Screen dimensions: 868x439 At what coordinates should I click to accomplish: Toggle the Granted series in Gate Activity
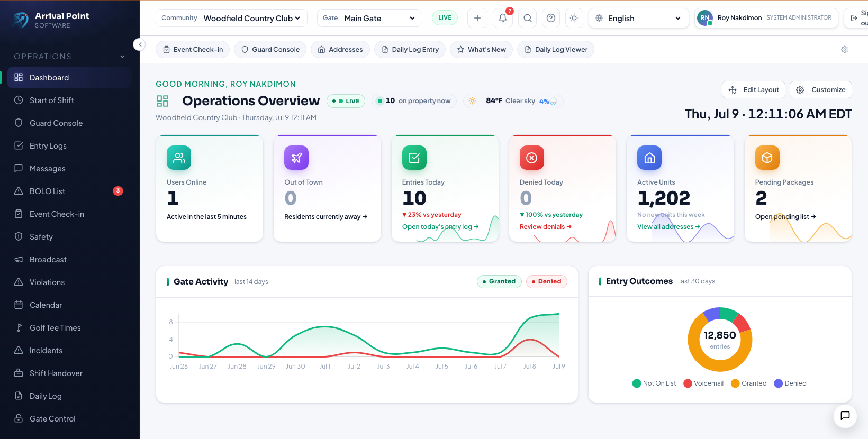click(x=499, y=281)
